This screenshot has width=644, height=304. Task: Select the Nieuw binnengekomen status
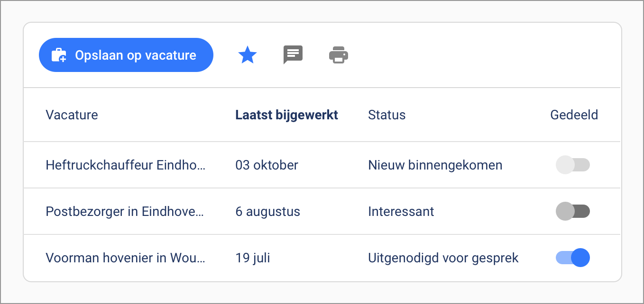click(x=435, y=165)
